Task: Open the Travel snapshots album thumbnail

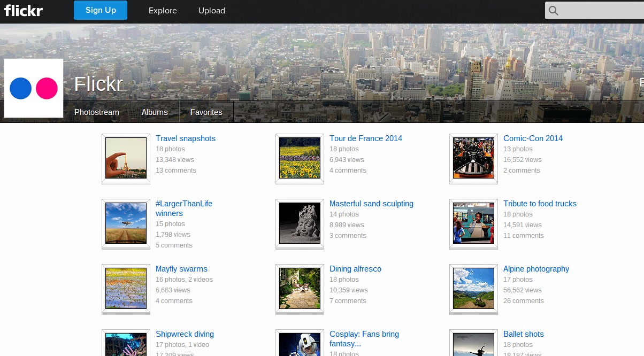Action: tap(126, 158)
